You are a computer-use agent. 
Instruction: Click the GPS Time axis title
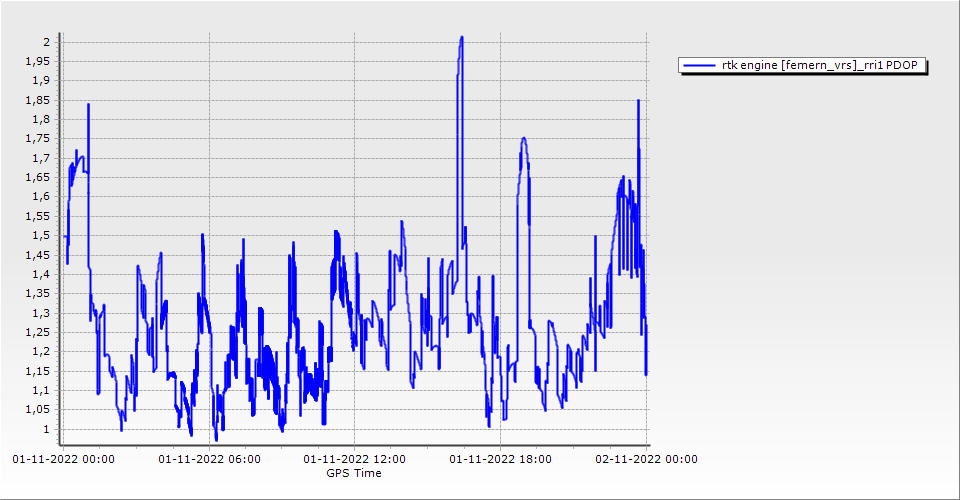354,473
